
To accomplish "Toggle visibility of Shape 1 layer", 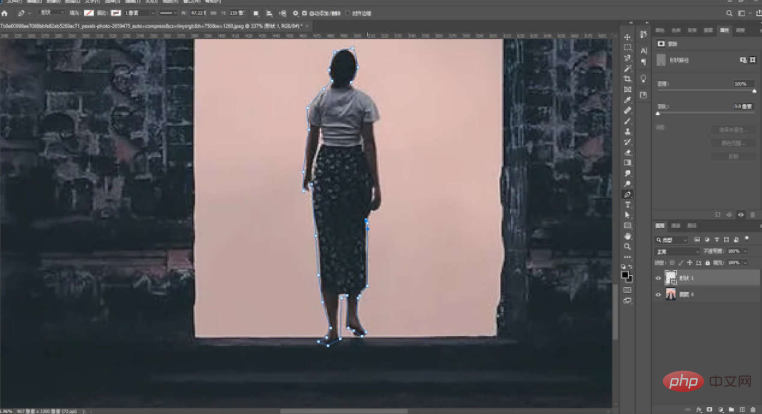I will tap(658, 278).
